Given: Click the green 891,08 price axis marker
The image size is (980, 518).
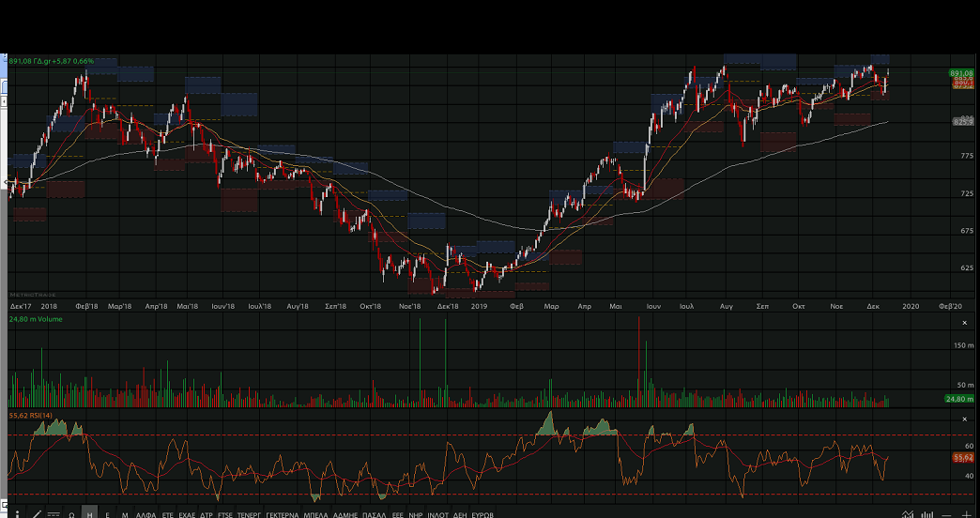Looking at the screenshot, I should pos(961,73).
